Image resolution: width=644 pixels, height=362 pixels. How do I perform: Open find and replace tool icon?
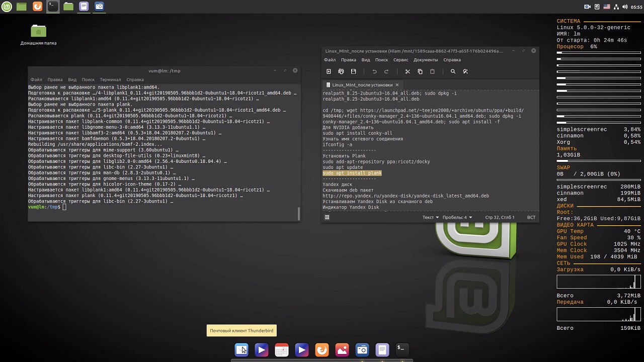[465, 71]
